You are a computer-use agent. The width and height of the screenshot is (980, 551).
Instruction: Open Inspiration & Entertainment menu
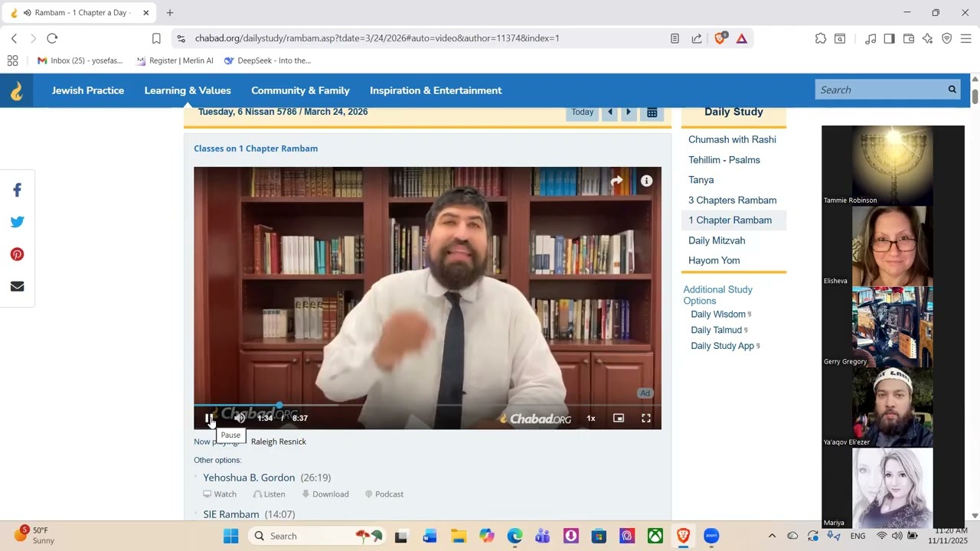tap(436, 90)
